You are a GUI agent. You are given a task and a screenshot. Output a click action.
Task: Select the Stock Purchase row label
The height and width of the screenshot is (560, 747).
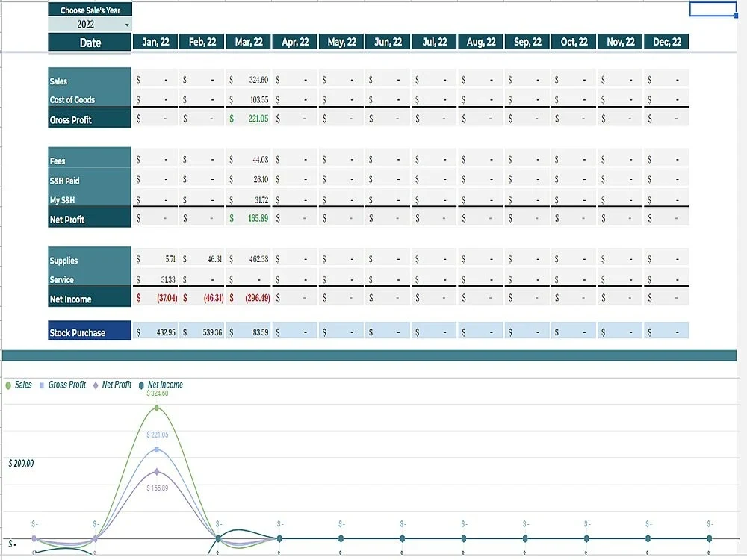(89, 332)
